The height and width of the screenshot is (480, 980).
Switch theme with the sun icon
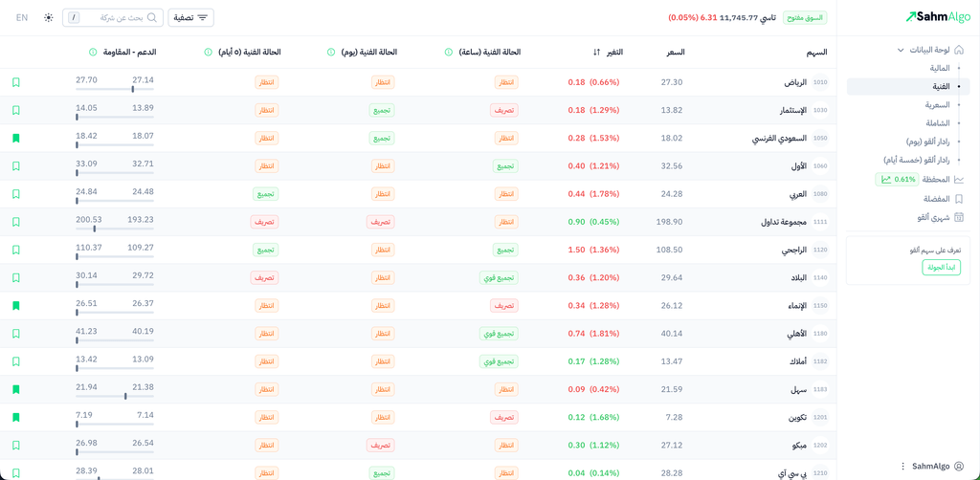click(x=49, y=18)
